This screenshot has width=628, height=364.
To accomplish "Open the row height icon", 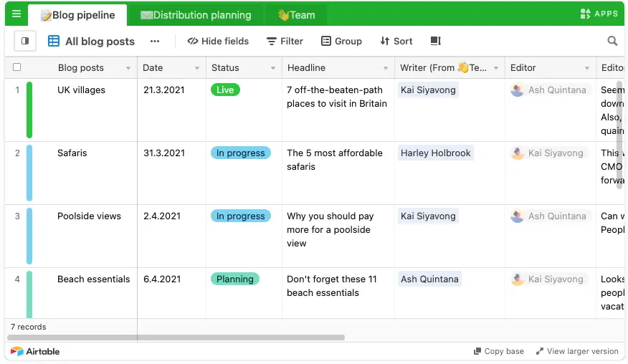I will click(435, 41).
